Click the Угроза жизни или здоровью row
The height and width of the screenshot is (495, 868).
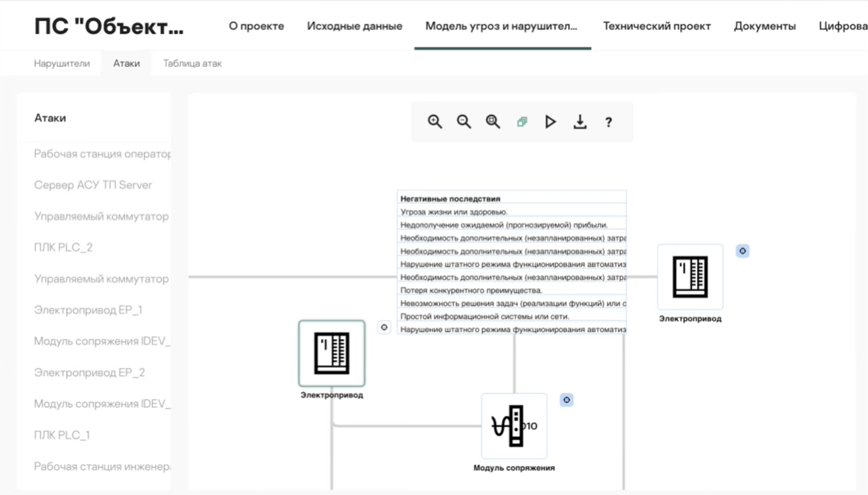(x=454, y=211)
